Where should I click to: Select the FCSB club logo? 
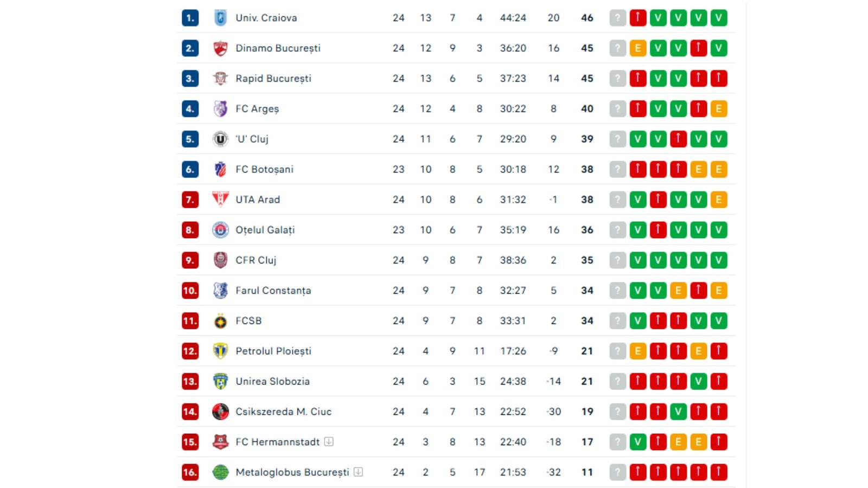[x=221, y=320]
